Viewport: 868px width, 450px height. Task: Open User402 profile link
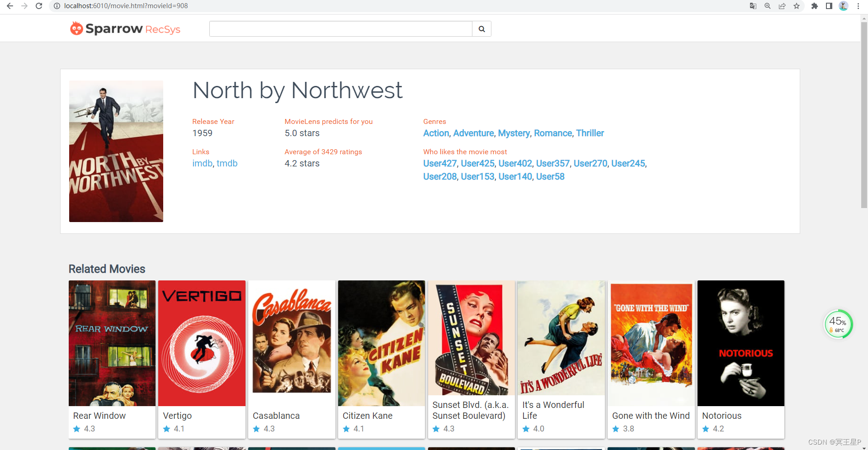(515, 163)
